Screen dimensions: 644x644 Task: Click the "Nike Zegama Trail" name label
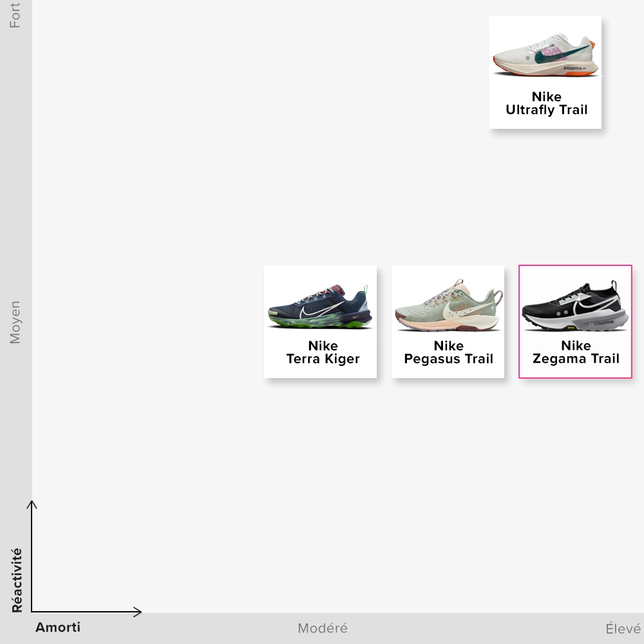(x=576, y=352)
